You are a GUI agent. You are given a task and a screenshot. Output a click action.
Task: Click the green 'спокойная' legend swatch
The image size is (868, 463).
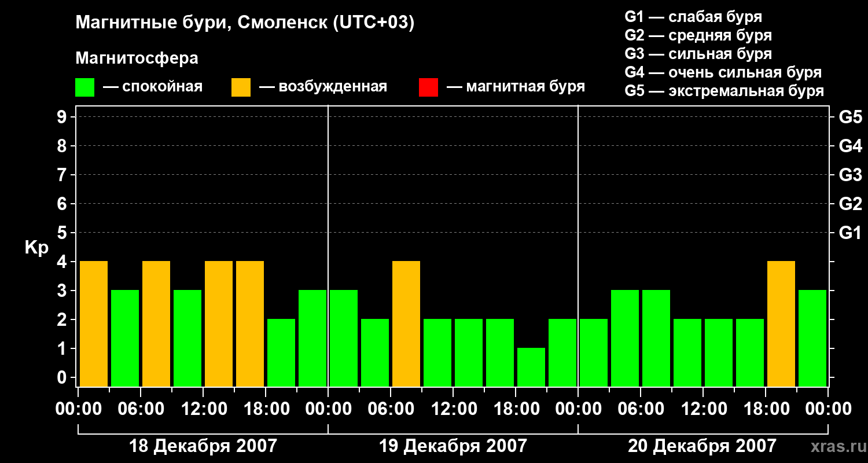point(85,87)
